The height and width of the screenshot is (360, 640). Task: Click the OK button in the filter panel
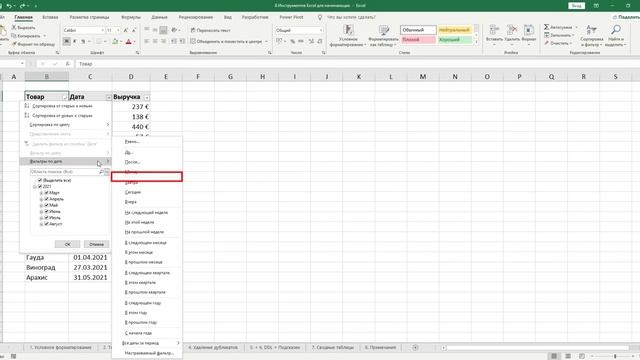click(x=67, y=244)
